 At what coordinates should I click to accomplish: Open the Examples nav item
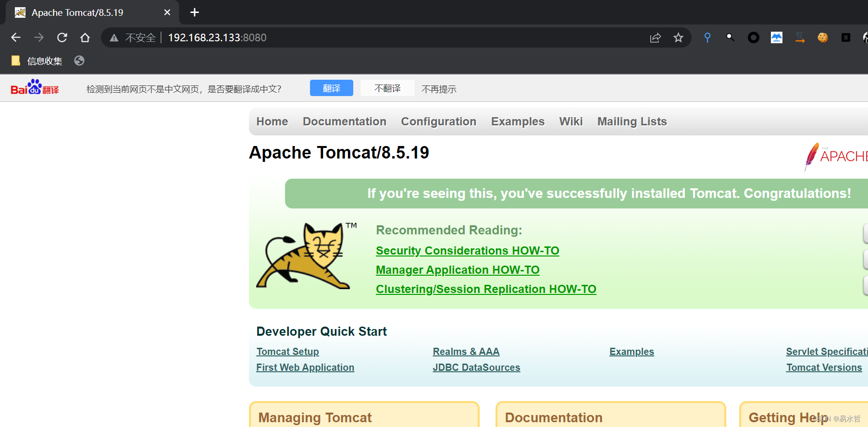tap(518, 122)
